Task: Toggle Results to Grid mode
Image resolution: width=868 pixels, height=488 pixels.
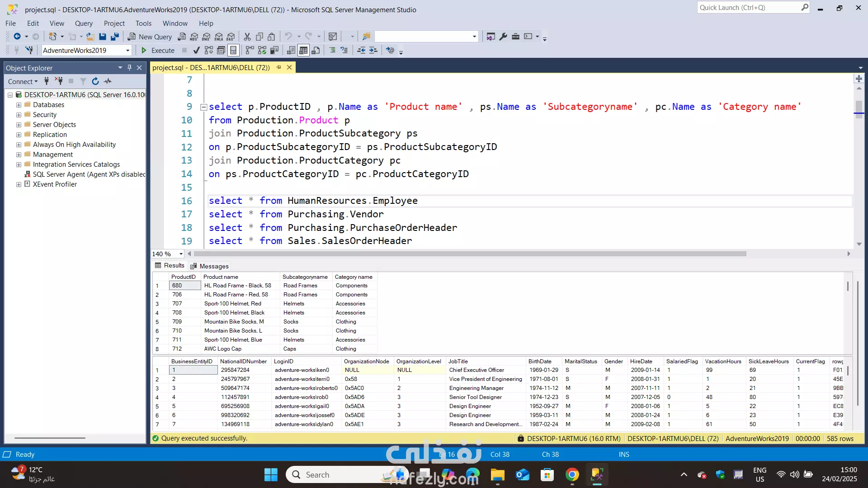Action: point(303,50)
